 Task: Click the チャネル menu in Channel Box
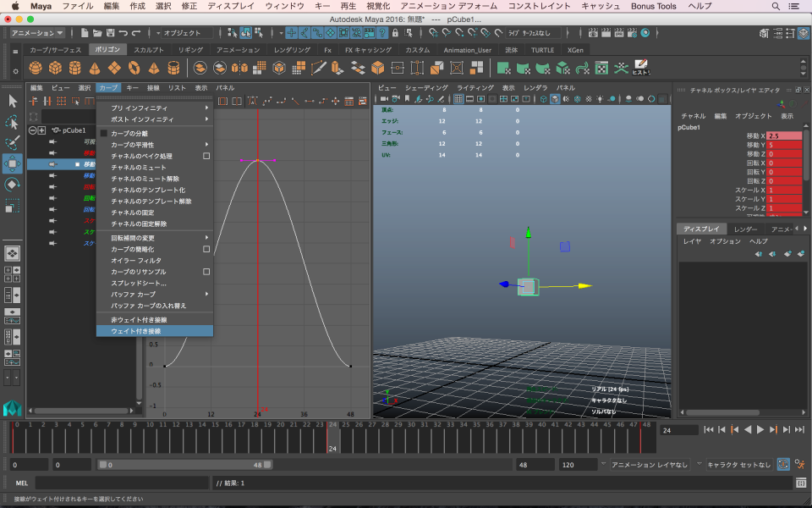(x=694, y=116)
